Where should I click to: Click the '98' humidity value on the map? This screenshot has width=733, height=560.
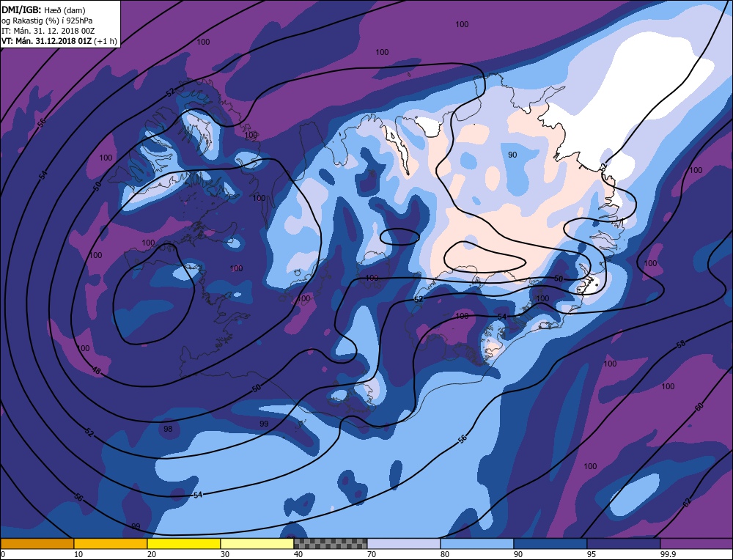click(x=168, y=429)
